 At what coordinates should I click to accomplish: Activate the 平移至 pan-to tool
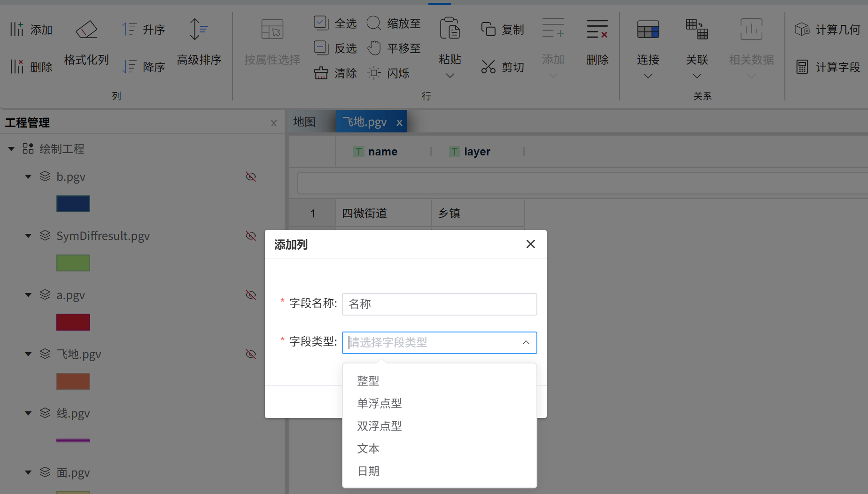(394, 47)
